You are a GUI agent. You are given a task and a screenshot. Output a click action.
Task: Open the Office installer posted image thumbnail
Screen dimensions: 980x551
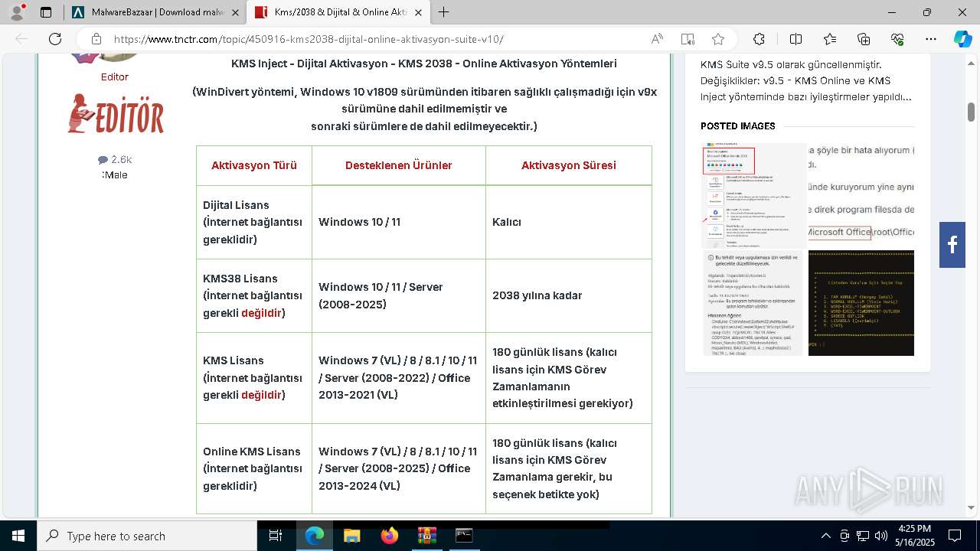pos(754,195)
